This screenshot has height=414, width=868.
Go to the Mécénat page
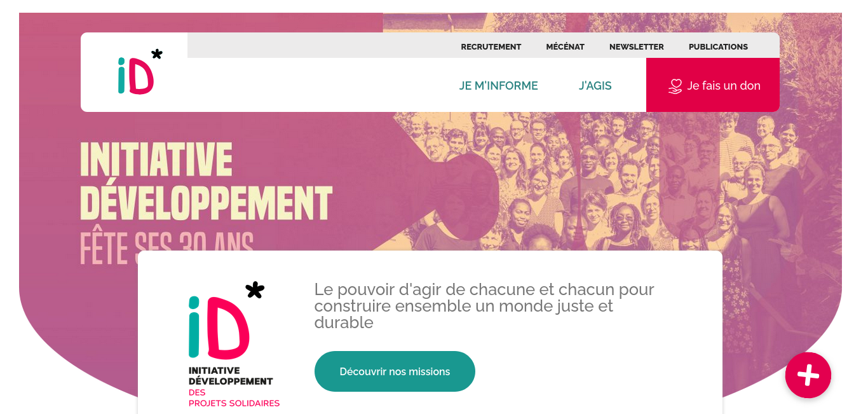tap(566, 46)
